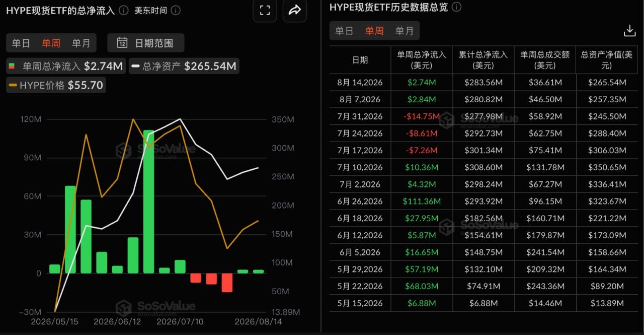Click the 总资产净值(美元) column header
Image resolution: width=644 pixels, height=335 pixels.
pos(606,60)
